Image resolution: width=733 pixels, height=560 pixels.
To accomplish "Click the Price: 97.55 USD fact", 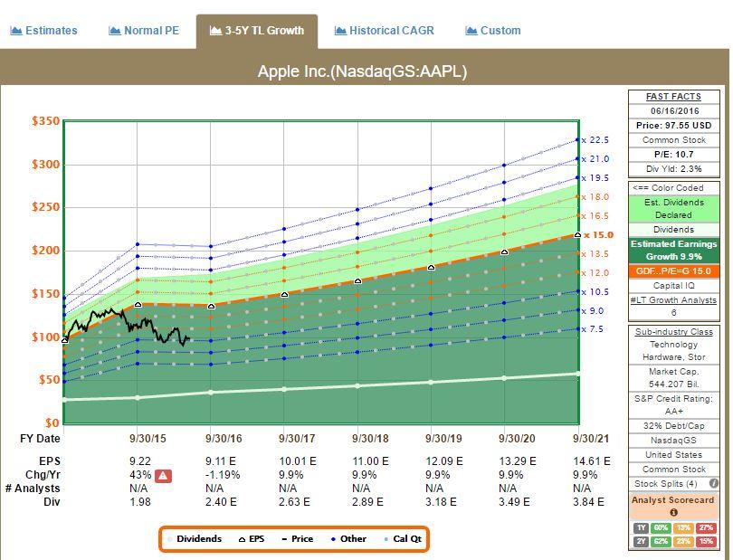I will pyautogui.click(x=673, y=126).
